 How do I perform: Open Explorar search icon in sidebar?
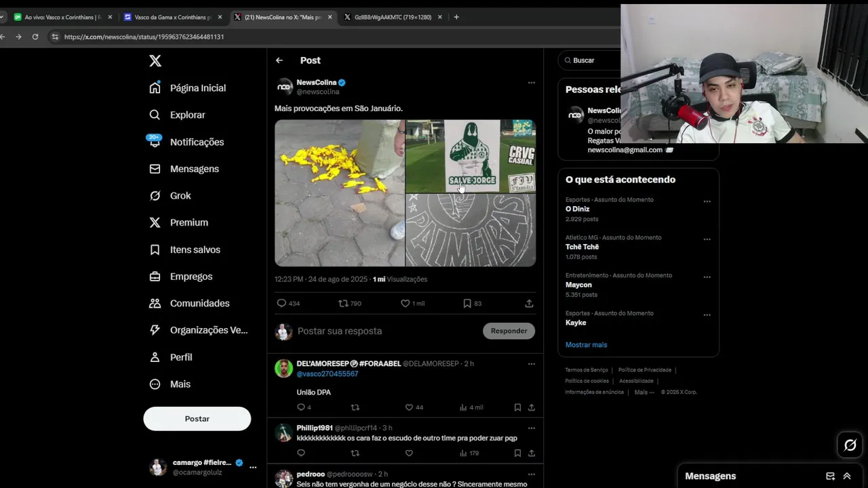(155, 115)
